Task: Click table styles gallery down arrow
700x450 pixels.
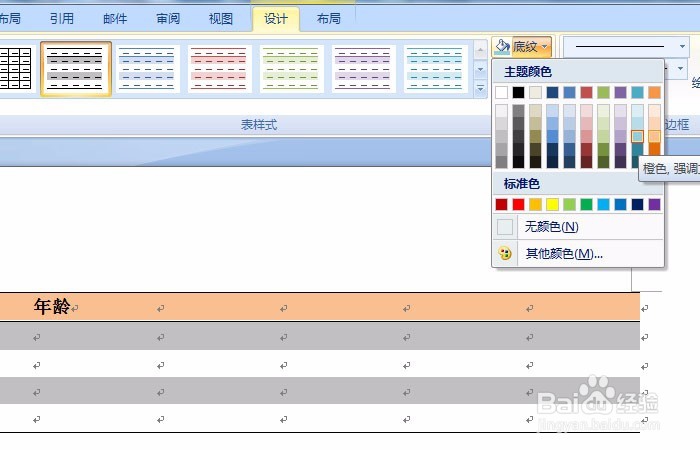Action: [x=480, y=69]
